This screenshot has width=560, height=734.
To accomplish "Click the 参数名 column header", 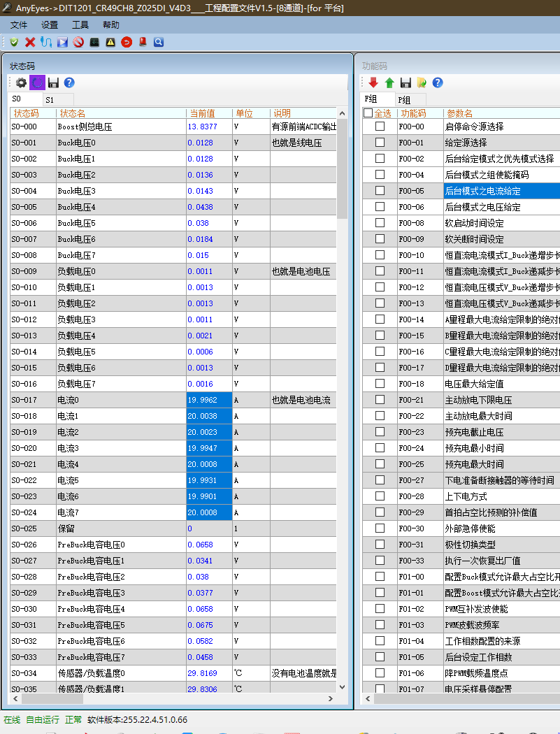I will [501, 113].
